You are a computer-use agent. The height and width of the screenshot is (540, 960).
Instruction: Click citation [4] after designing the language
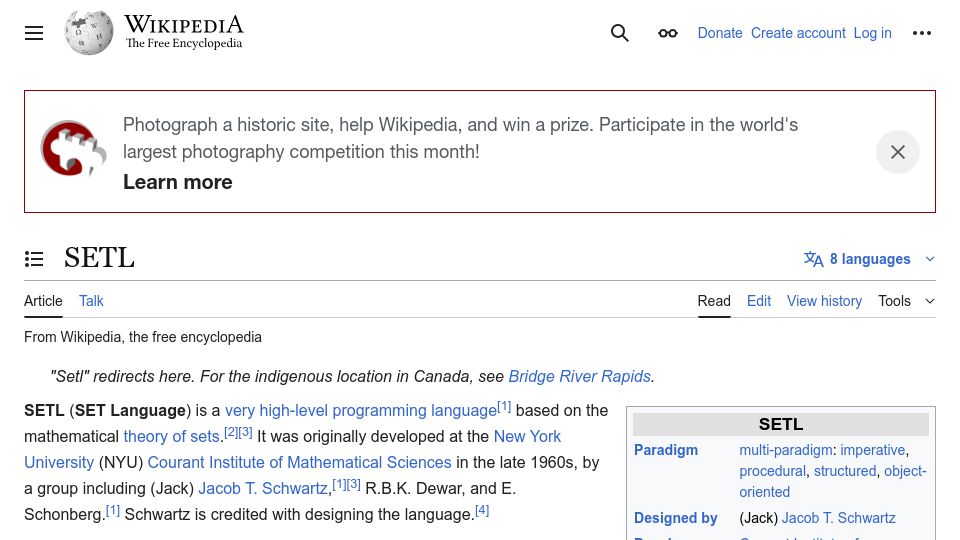[482, 510]
